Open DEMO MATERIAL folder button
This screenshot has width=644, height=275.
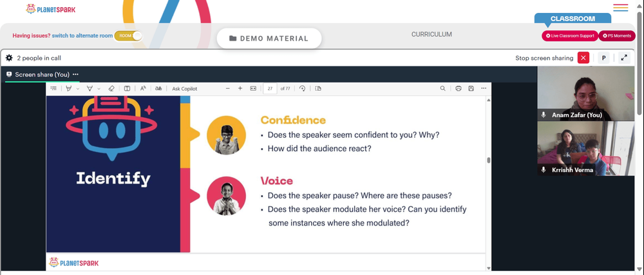(269, 38)
